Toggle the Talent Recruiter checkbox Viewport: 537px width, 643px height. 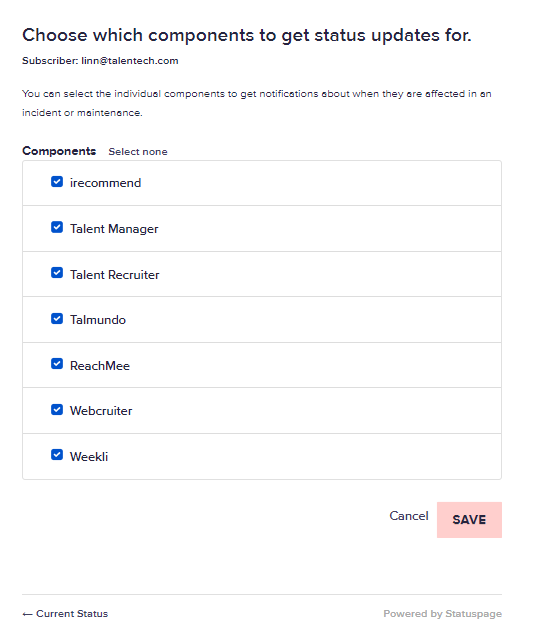(57, 273)
